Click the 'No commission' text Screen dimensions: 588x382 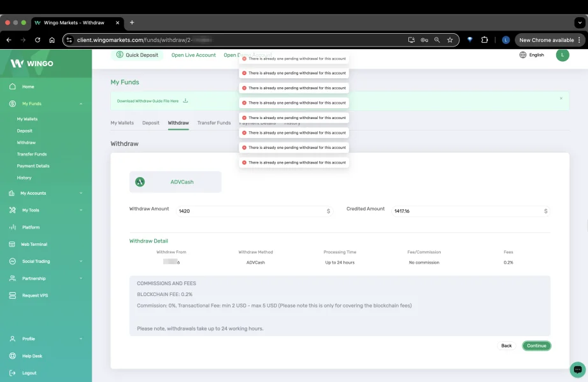click(x=424, y=262)
